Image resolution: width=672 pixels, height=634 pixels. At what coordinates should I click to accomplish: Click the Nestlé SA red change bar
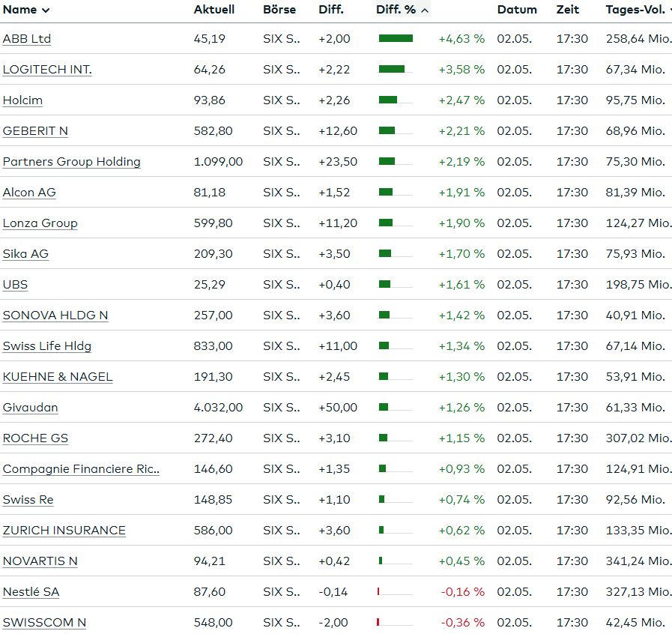tap(378, 591)
